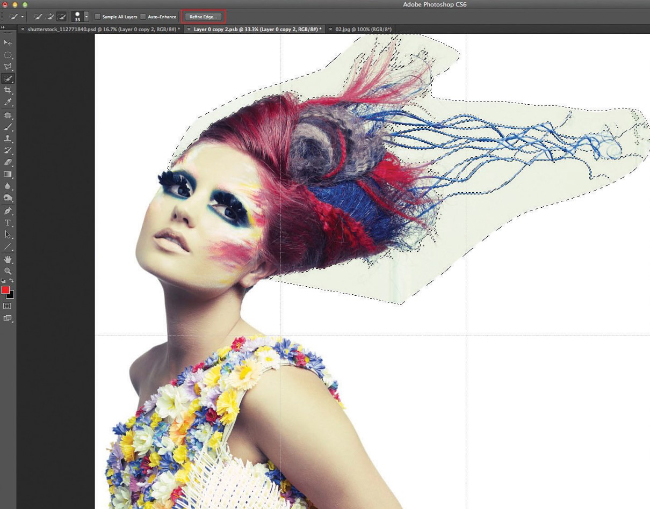Select the Zoom tool
This screenshot has height=509, width=650.
pyautogui.click(x=8, y=270)
